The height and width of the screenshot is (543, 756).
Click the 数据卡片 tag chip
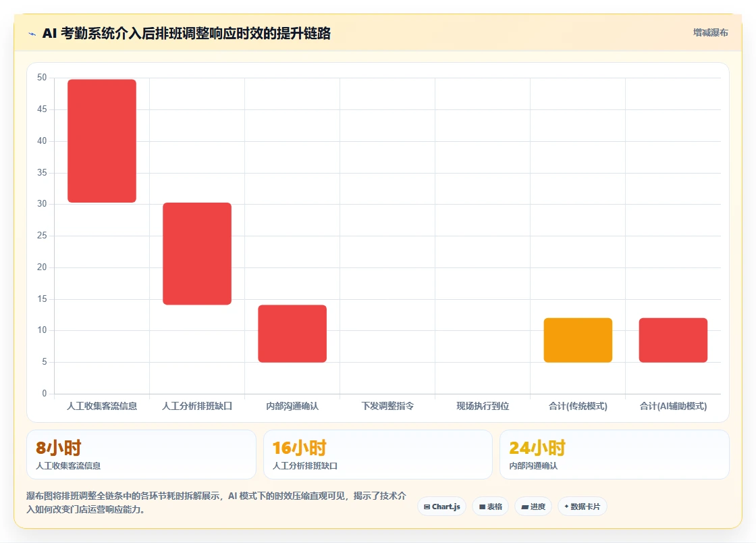point(583,507)
